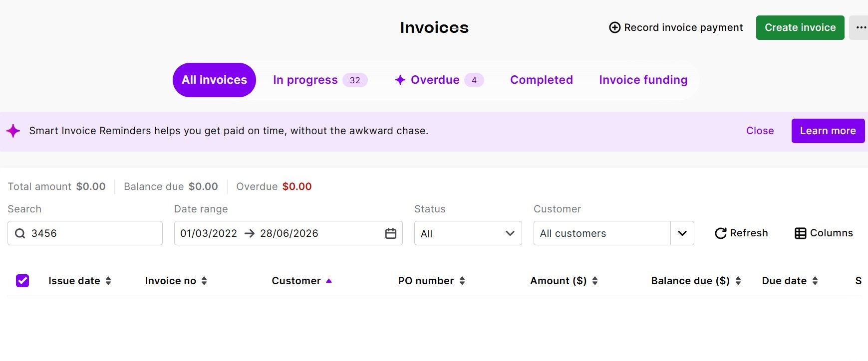
Task: Click the Total amount $0.00 value
Action: point(91,186)
